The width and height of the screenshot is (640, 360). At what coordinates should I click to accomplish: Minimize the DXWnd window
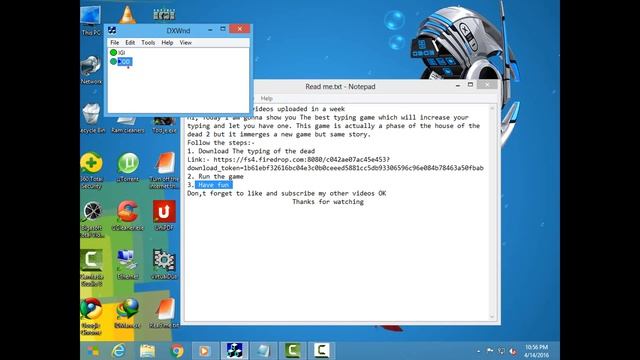point(210,29)
